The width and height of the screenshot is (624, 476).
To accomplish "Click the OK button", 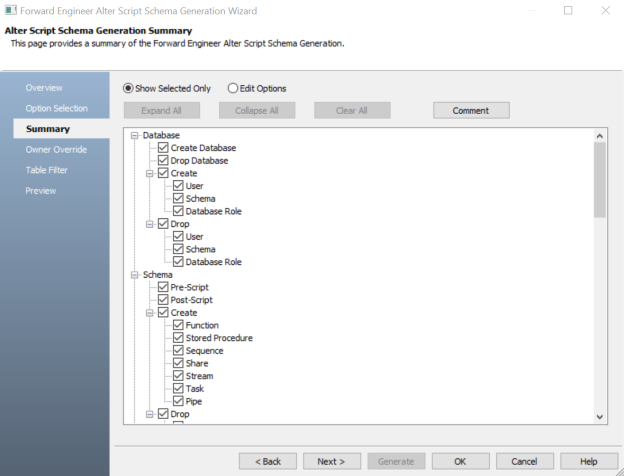I will pyautogui.click(x=460, y=461).
